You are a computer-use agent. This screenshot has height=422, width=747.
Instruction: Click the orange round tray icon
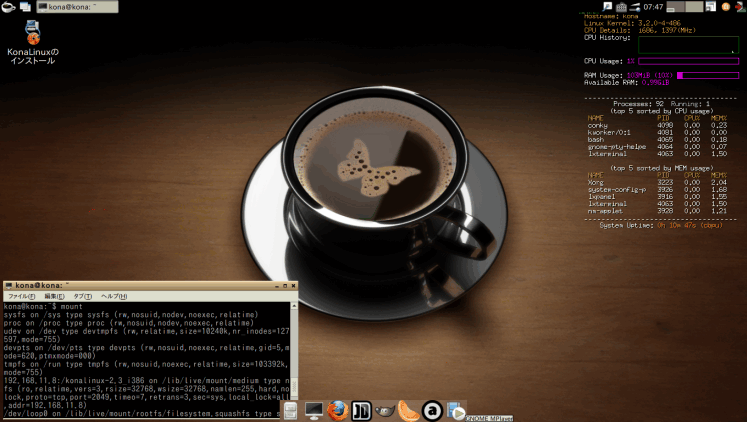point(726,7)
